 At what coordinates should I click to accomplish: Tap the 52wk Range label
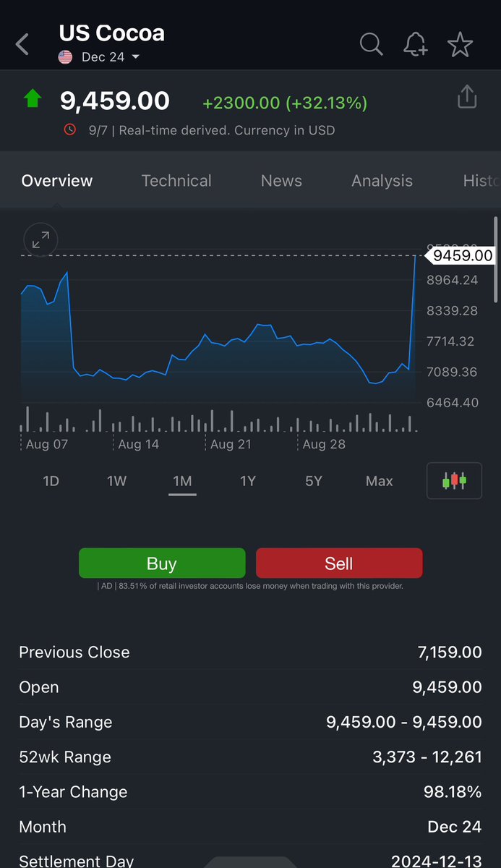point(65,757)
